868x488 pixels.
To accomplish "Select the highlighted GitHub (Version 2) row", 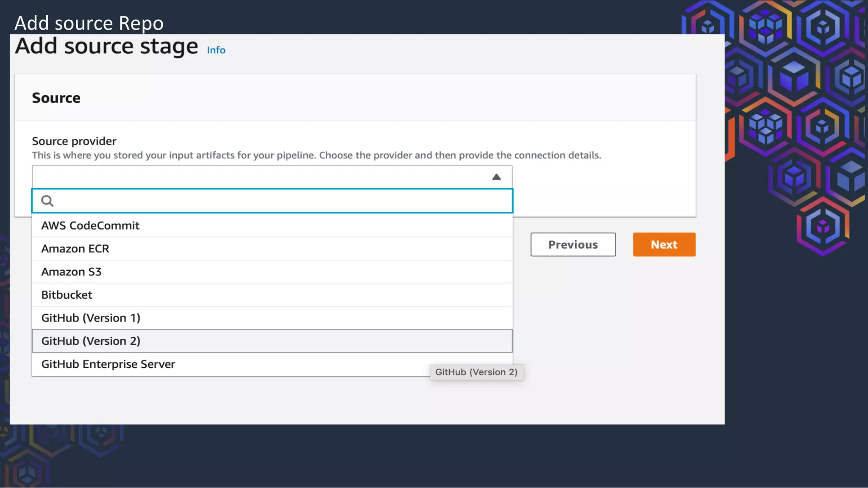I will click(272, 341).
